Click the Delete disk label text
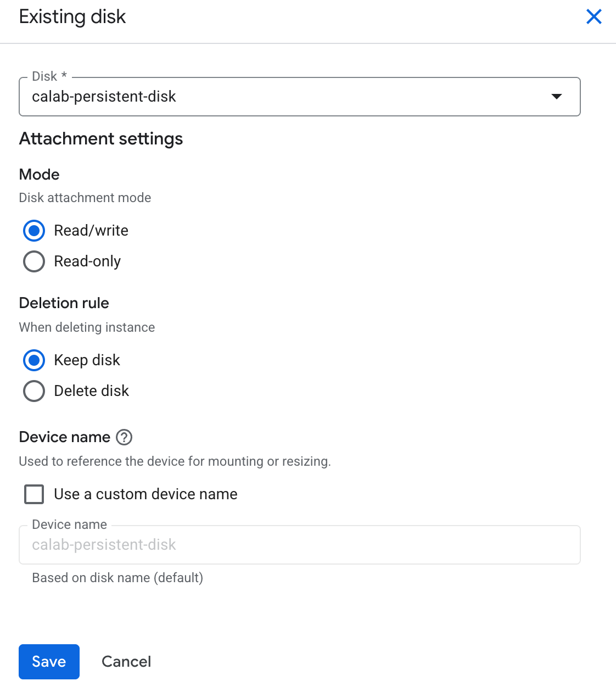Screen dimensions: 616x692 tap(91, 391)
